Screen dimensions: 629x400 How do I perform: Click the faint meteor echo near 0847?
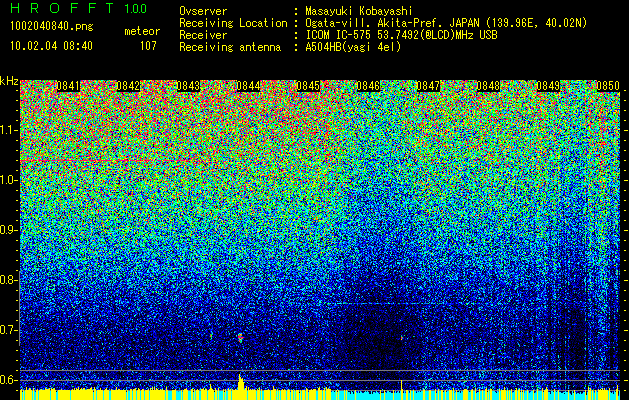point(401,338)
